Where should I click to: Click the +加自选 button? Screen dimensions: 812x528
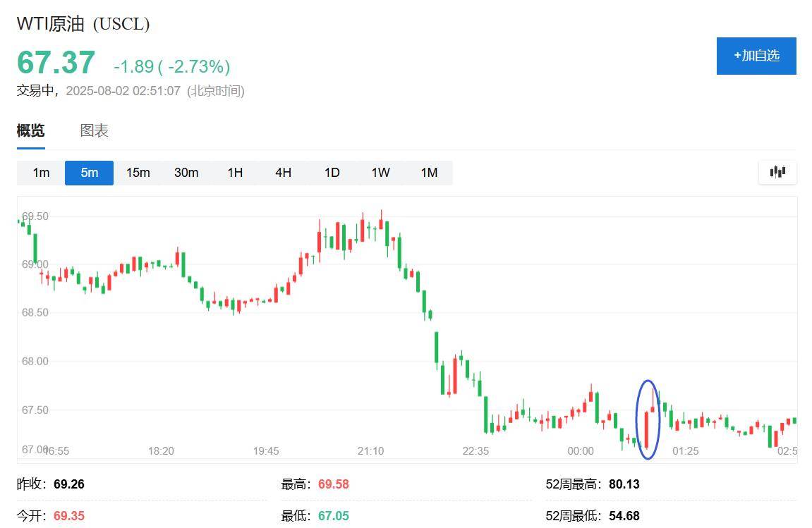756,56
